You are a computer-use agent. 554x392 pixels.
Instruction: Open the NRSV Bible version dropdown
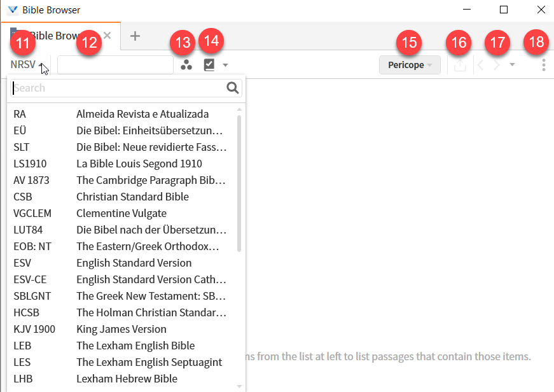(27, 65)
